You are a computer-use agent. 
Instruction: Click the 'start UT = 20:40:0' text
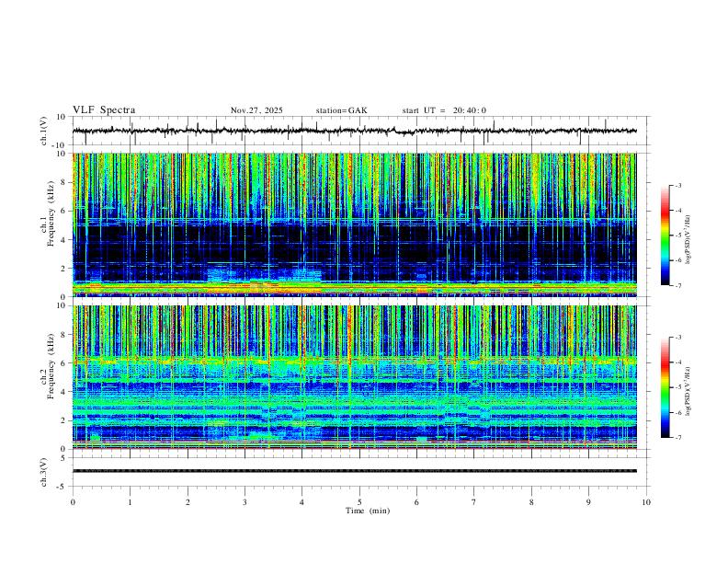click(x=444, y=110)
